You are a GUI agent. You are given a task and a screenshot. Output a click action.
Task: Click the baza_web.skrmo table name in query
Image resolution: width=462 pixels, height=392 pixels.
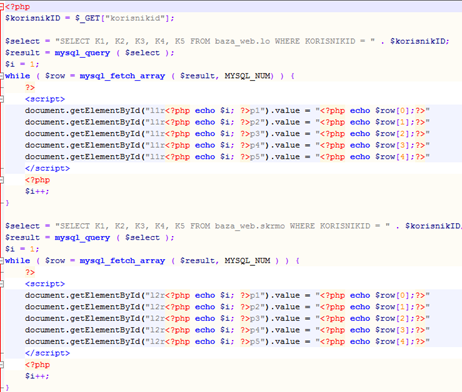coord(250,226)
